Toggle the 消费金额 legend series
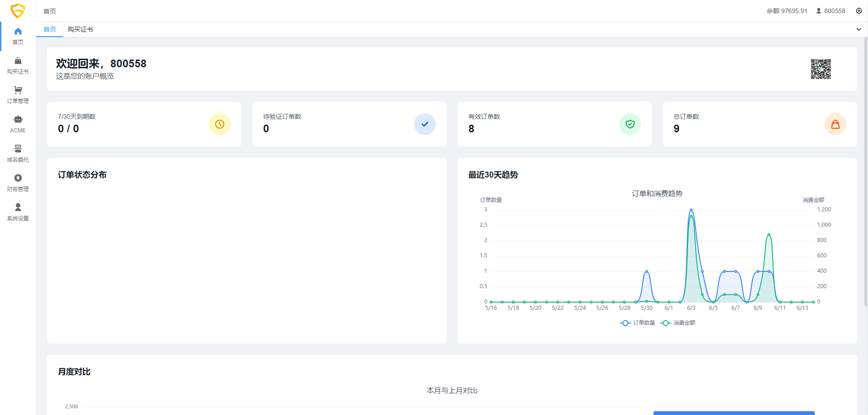Image resolution: width=868 pixels, height=415 pixels. click(x=678, y=323)
